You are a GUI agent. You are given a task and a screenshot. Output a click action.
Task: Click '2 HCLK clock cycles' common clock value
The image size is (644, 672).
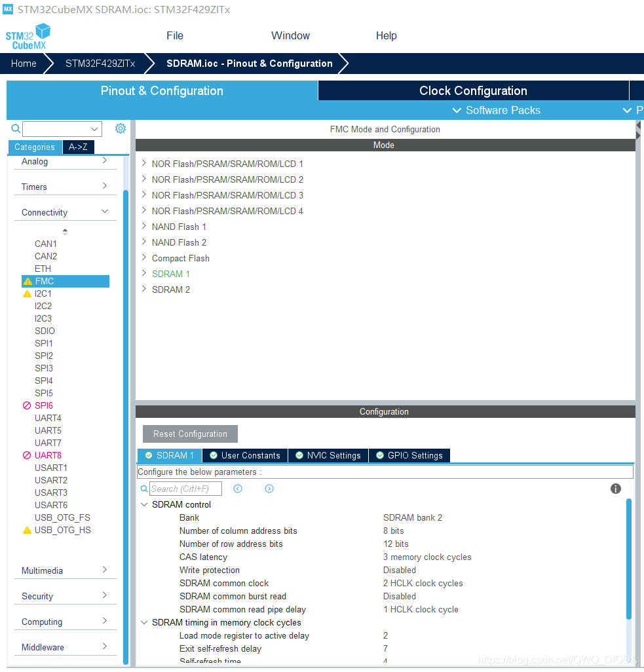click(423, 584)
